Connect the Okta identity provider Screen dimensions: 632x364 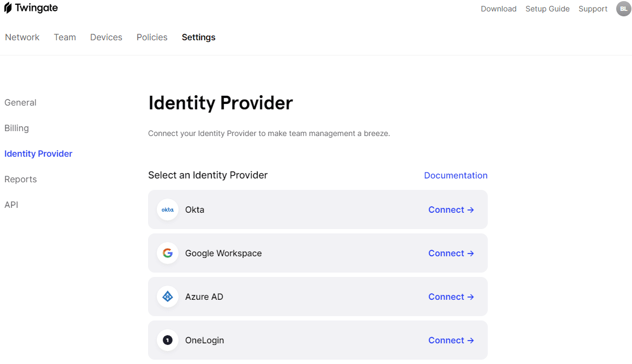coord(451,209)
